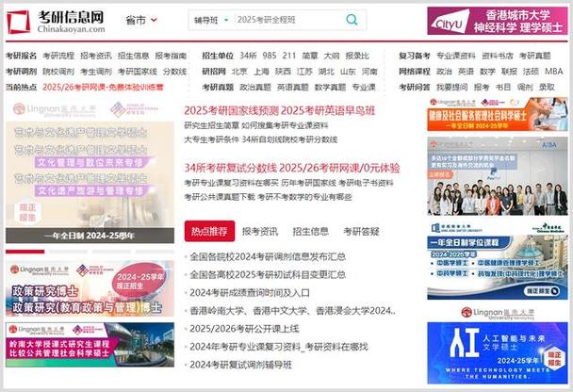Open the 分数线 link
The width and height of the screenshot is (573, 392).
click(174, 72)
